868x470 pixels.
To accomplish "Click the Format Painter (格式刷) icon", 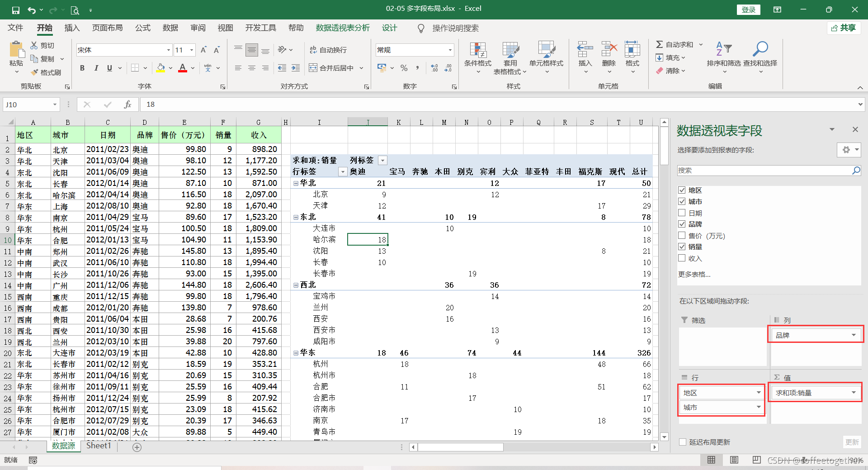I will (34, 72).
